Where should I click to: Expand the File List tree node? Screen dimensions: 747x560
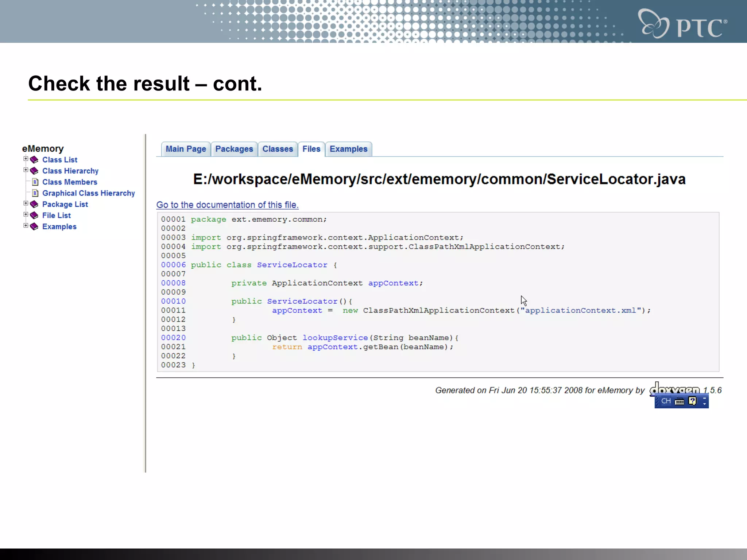tap(26, 214)
